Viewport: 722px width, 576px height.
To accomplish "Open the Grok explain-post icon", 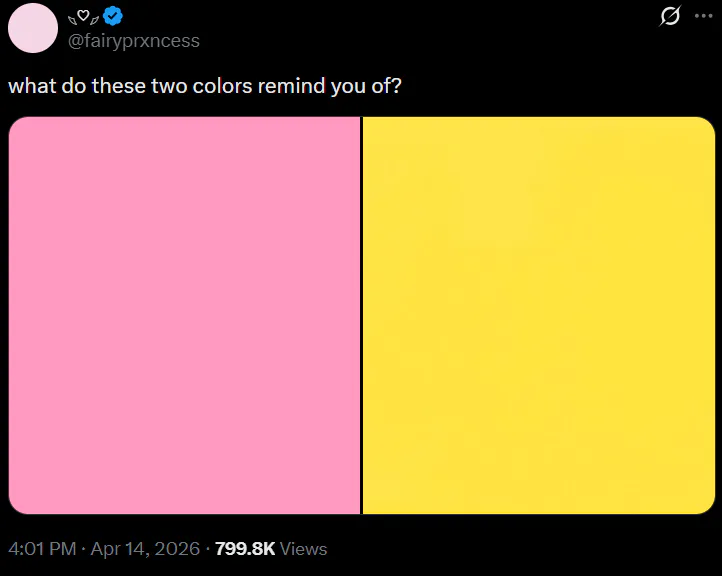I will (x=672, y=16).
